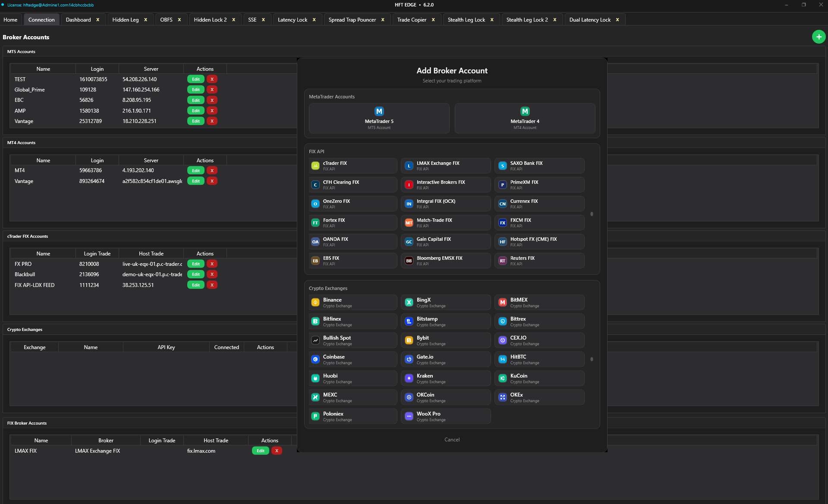Pick the Kraken exchange icon
This screenshot has height=504, width=828.
click(x=409, y=378)
